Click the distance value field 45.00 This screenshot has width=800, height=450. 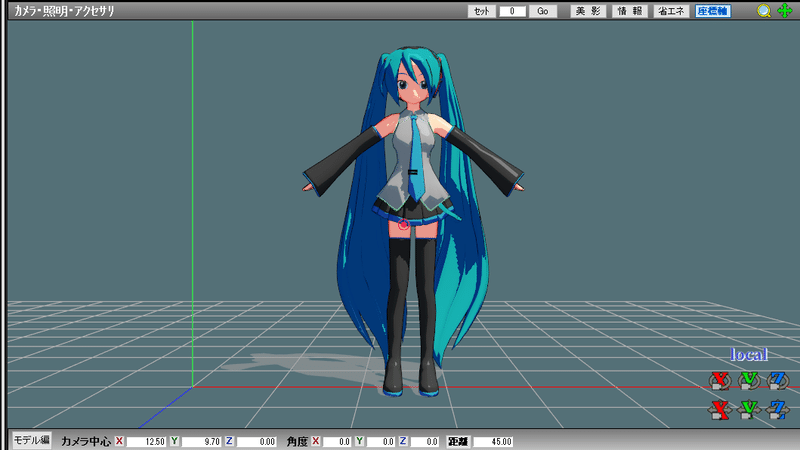[493, 441]
